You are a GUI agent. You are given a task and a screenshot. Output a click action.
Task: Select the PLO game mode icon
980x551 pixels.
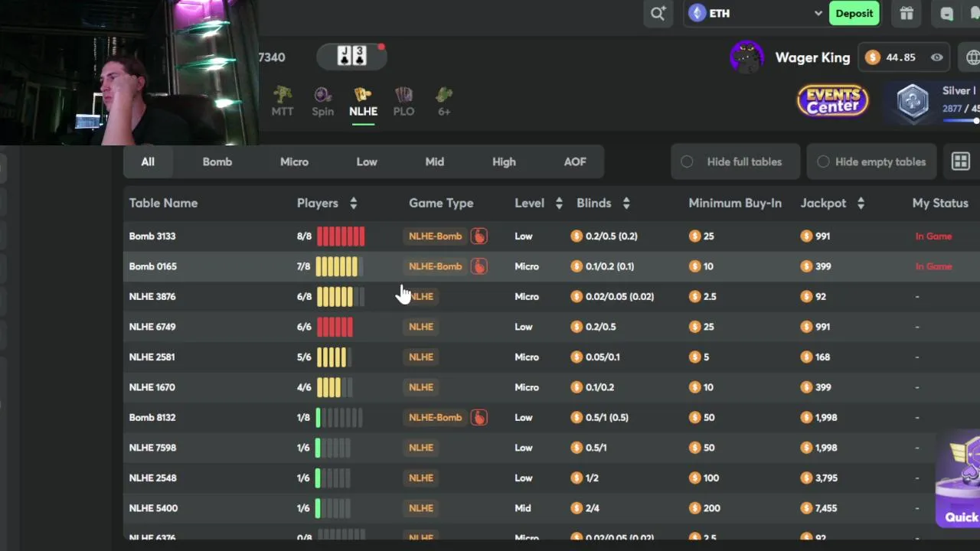coord(403,102)
